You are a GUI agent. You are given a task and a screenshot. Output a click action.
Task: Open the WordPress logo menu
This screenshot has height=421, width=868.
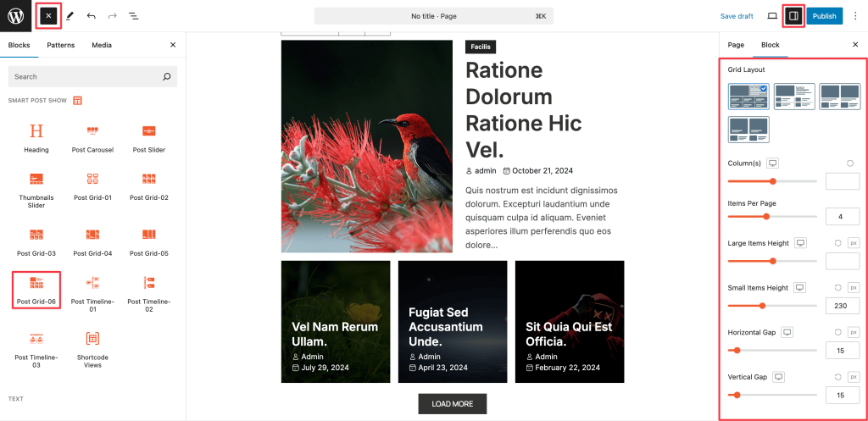[15, 16]
